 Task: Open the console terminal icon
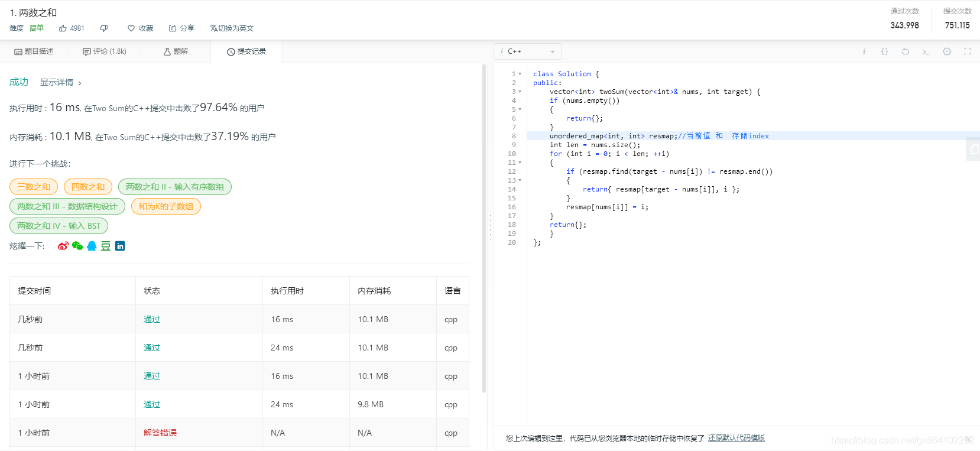(926, 51)
